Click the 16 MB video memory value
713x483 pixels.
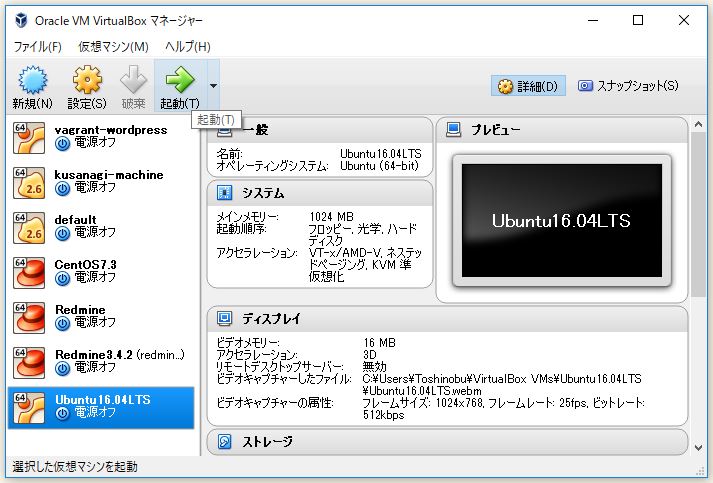click(x=379, y=342)
